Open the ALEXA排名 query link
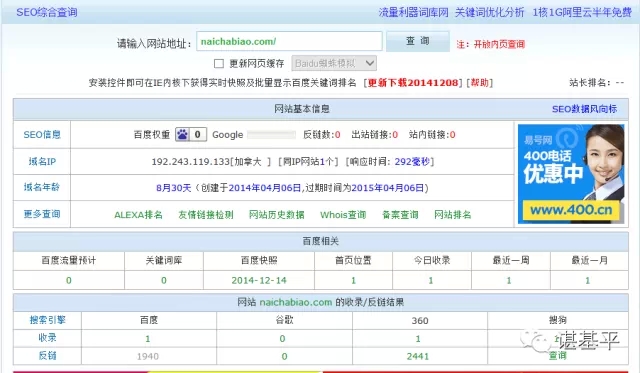Screen dimensions: 640x373 (138, 215)
